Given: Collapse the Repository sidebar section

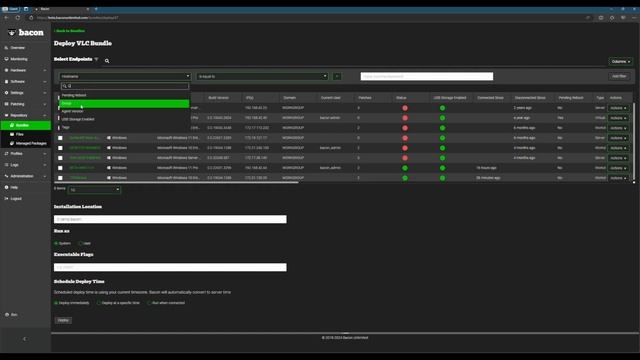Looking at the screenshot, I should tap(25, 116).
